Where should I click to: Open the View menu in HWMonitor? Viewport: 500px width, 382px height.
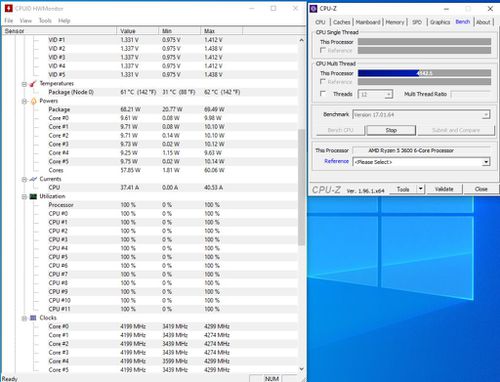click(26, 21)
